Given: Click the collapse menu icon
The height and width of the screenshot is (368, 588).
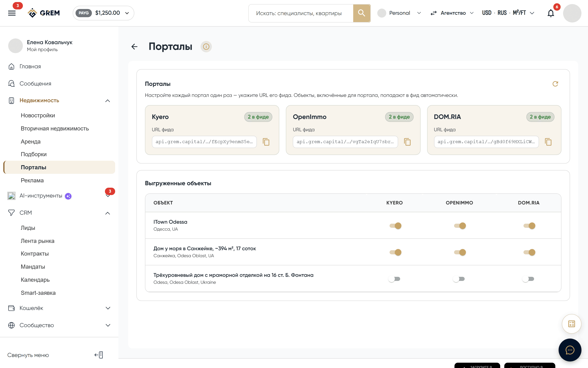Looking at the screenshot, I should click(x=99, y=355).
